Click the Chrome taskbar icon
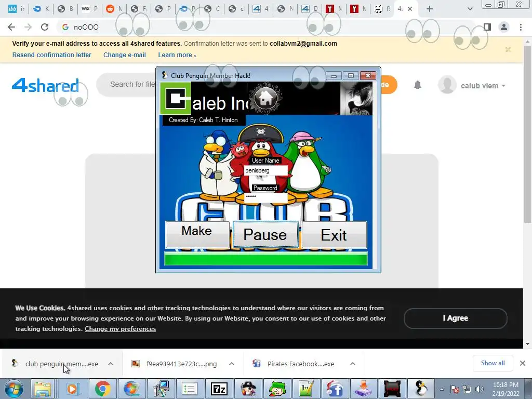 click(102, 389)
